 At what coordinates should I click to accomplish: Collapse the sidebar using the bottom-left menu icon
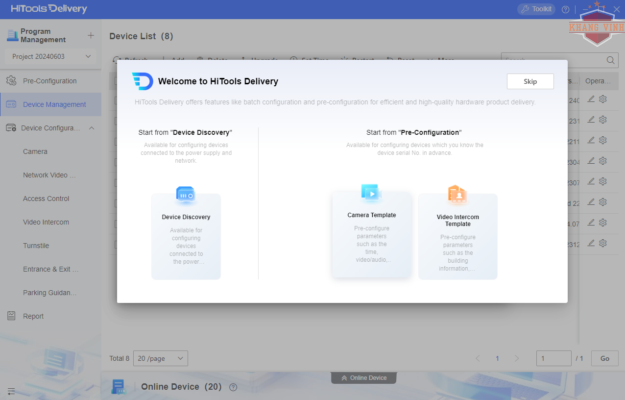(11, 391)
